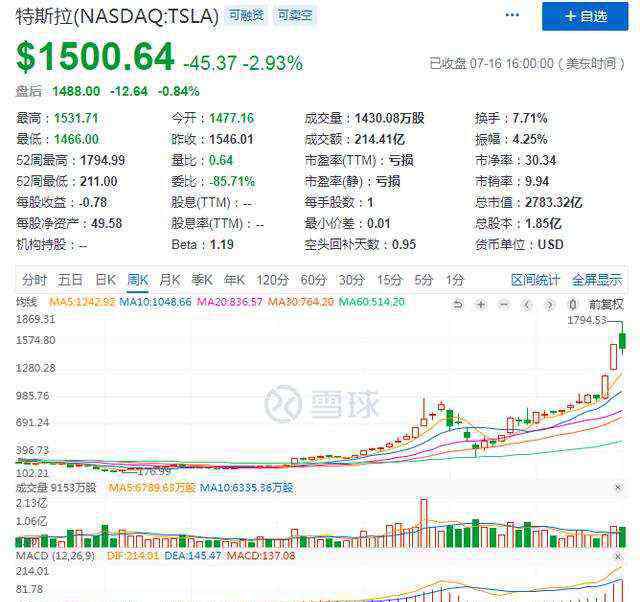The width and height of the screenshot is (640, 602).
Task: Click the MA10:1048.66 moving average label
Action: tap(156, 302)
